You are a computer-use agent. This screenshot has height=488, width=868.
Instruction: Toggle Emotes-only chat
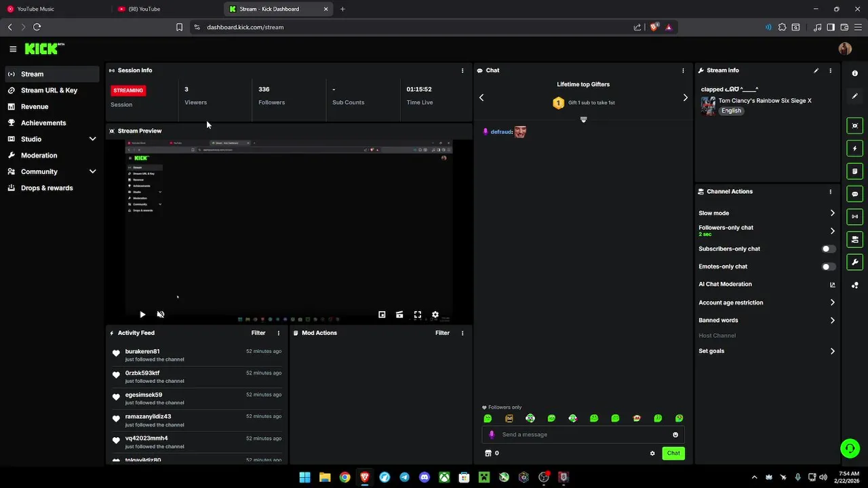pyautogui.click(x=829, y=266)
